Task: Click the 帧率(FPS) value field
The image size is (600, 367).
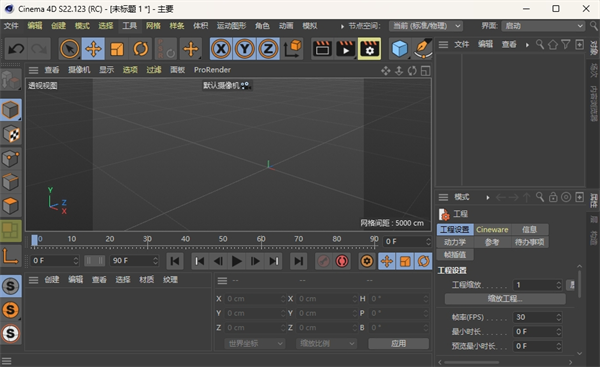Action: 537,317
